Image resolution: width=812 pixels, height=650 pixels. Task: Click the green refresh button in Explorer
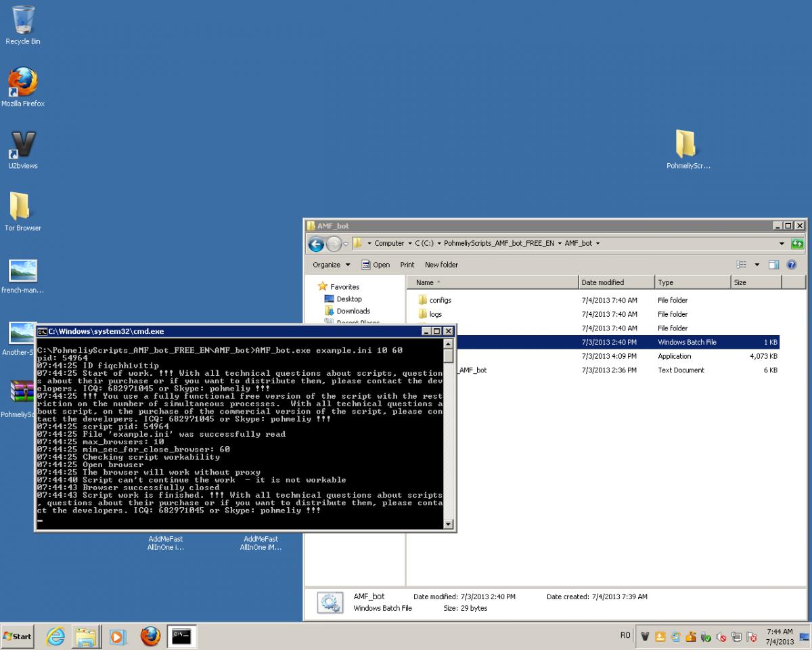(x=798, y=244)
